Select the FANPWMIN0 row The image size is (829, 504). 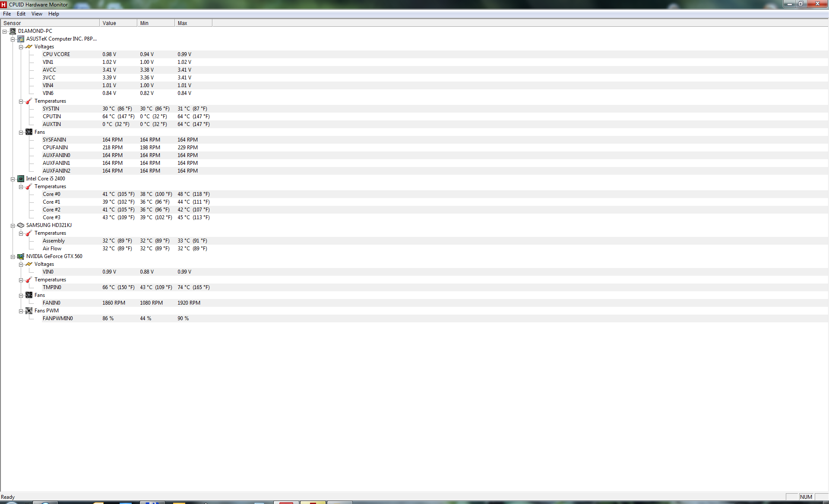click(435, 318)
